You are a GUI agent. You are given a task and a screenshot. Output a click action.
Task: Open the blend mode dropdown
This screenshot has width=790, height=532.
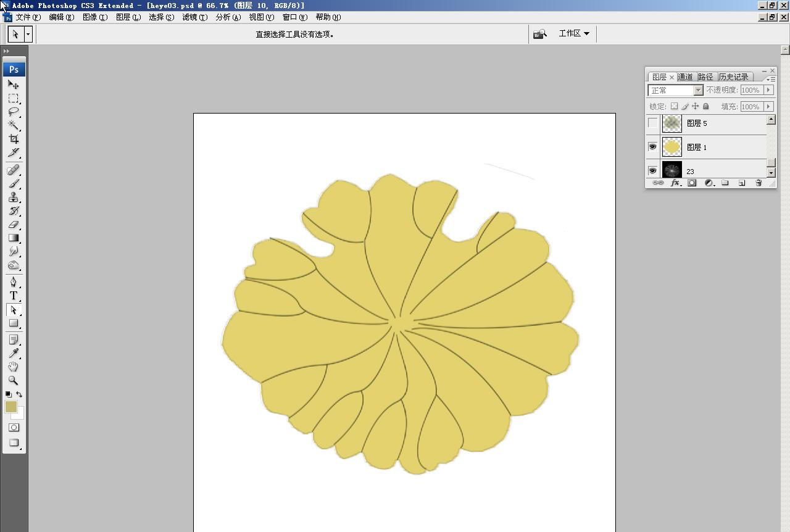coord(699,90)
